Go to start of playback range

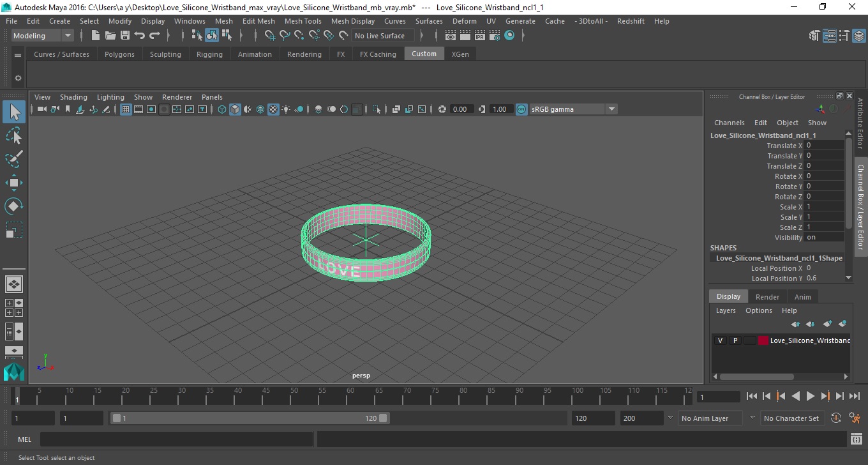(x=752, y=396)
